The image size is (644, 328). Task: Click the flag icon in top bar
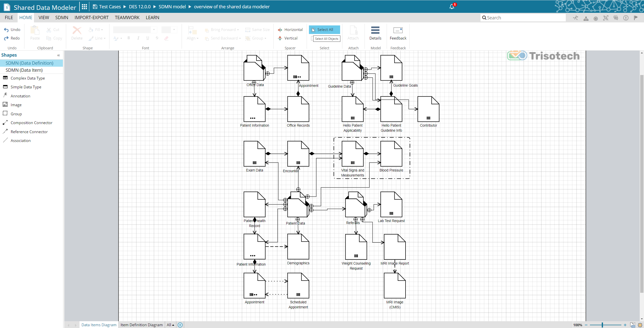[x=636, y=18]
